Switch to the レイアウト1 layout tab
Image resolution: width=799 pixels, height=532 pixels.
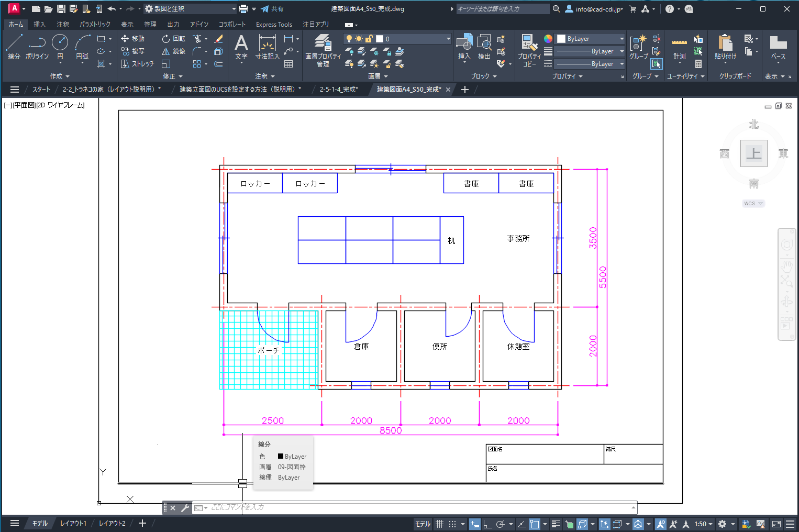73,524
